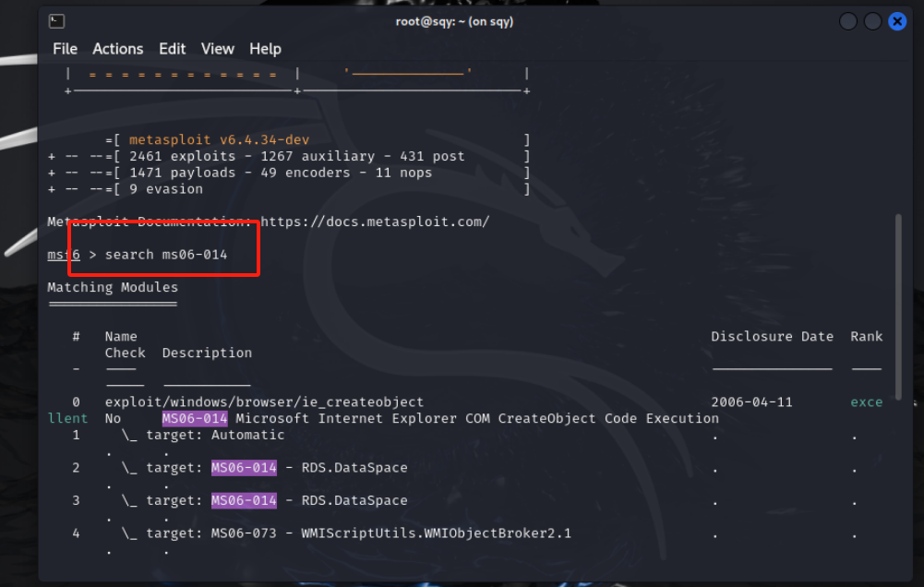This screenshot has height=587, width=924.
Task: Click '1471 payloads' count text
Action: pyautogui.click(x=182, y=173)
